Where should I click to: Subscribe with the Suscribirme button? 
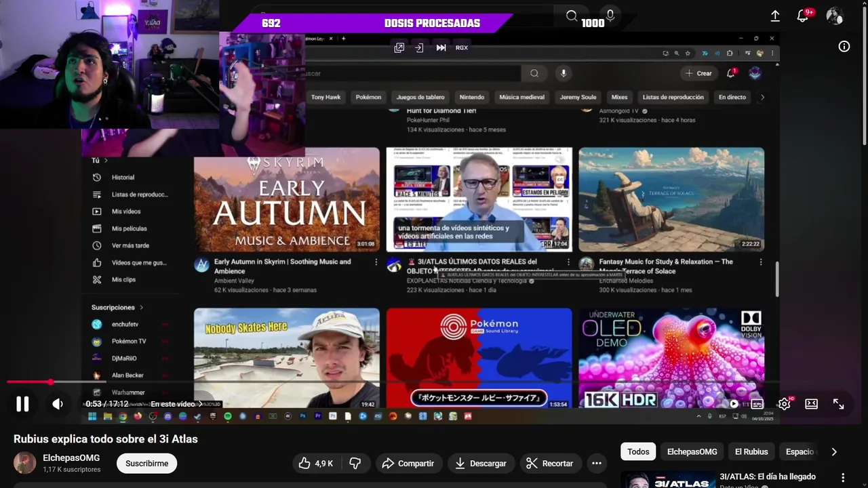(x=146, y=464)
